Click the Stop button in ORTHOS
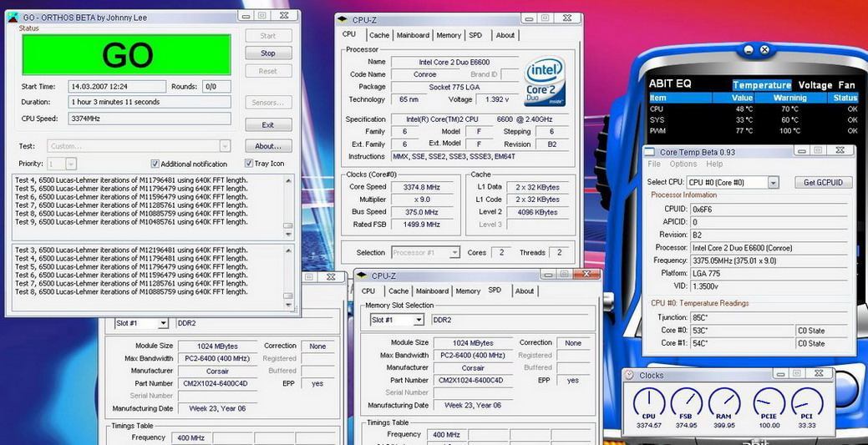Screen dimensions: 868x445 click(x=268, y=53)
